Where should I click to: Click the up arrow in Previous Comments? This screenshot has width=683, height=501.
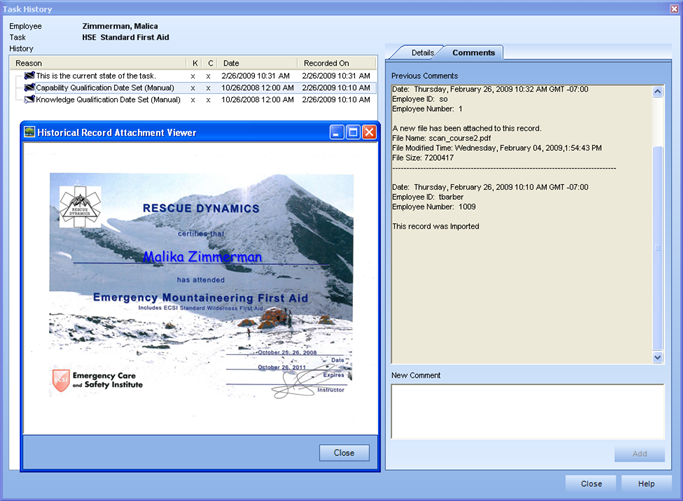coord(658,91)
